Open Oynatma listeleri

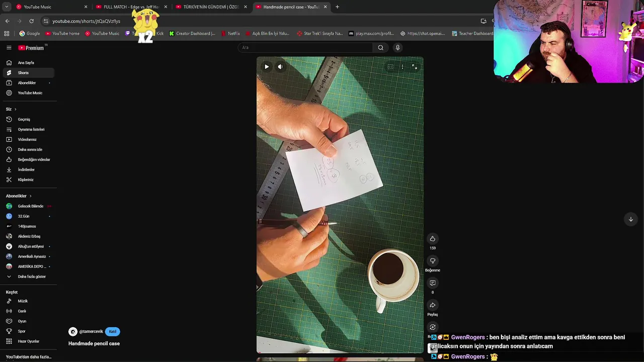point(28,130)
